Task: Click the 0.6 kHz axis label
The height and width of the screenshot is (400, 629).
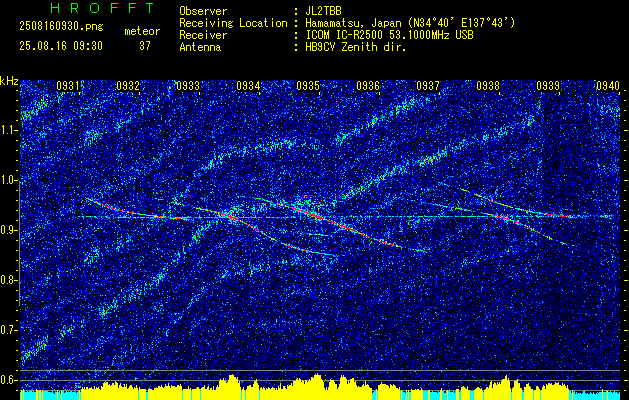Action: pos(8,380)
